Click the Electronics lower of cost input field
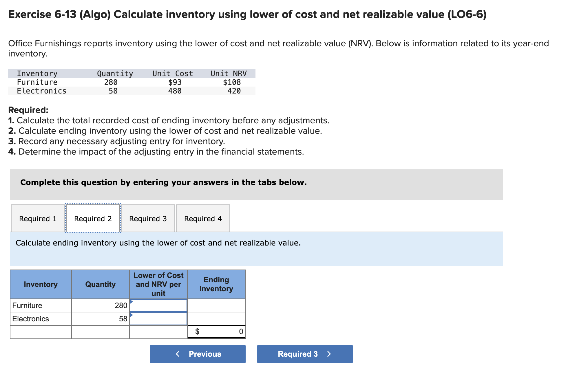This screenshot has width=588, height=370. click(158, 318)
